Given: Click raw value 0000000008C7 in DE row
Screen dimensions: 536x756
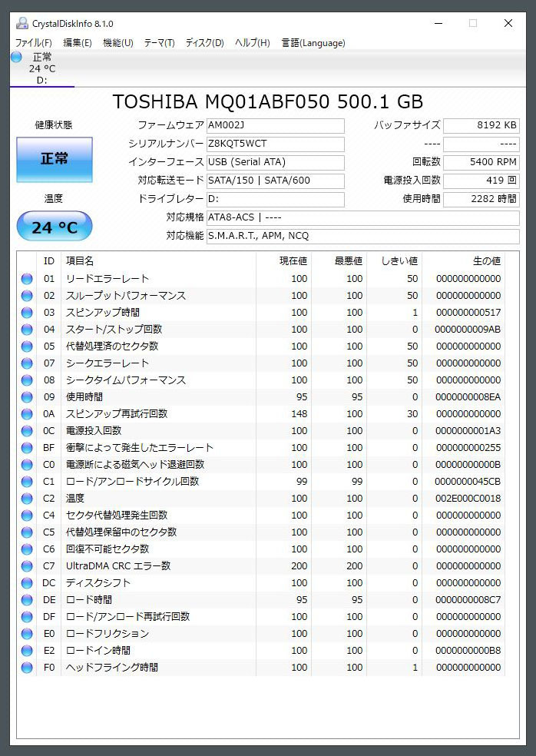Looking at the screenshot, I should click(468, 600).
